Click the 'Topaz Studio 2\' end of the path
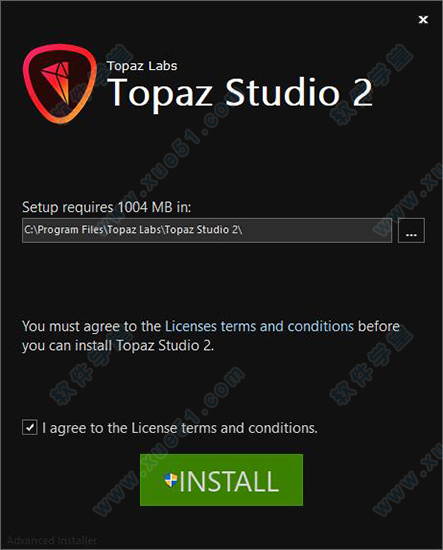Image resolution: width=443 pixels, height=550 pixels. click(x=203, y=230)
